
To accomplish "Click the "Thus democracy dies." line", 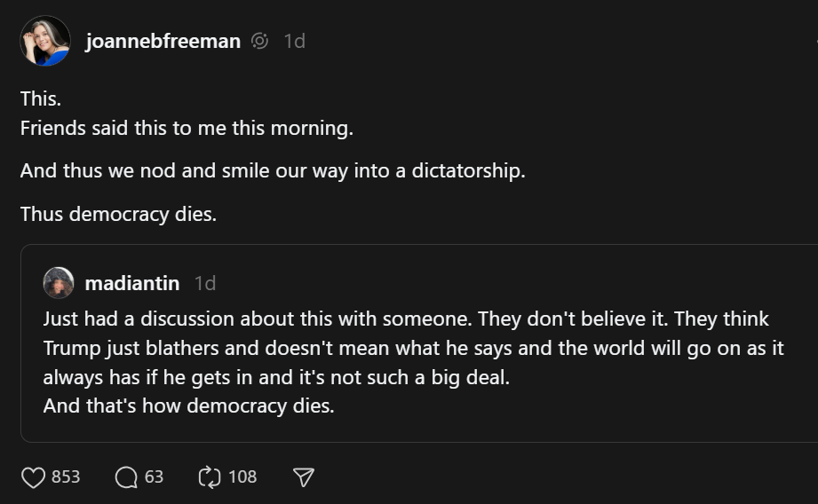I will (118, 214).
